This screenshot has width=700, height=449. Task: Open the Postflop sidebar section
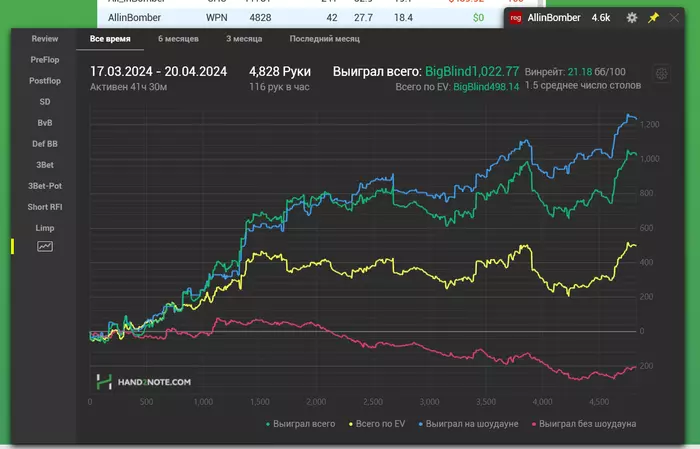tap(45, 81)
